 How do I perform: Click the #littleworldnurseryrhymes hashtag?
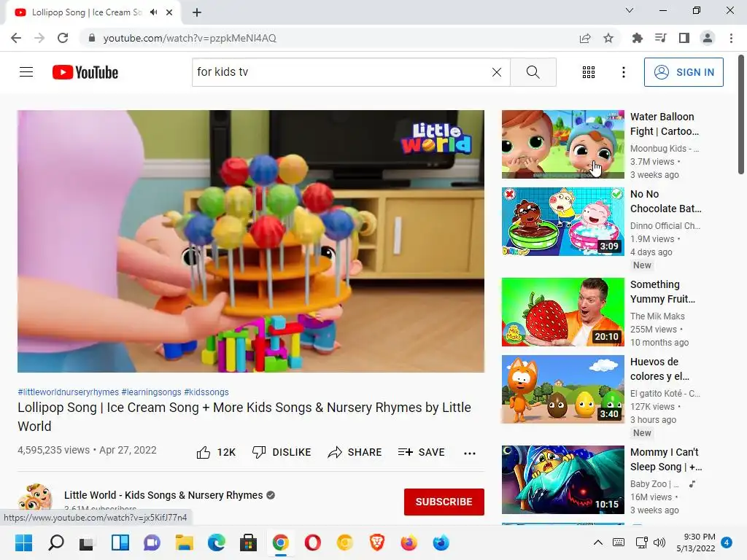pos(68,392)
